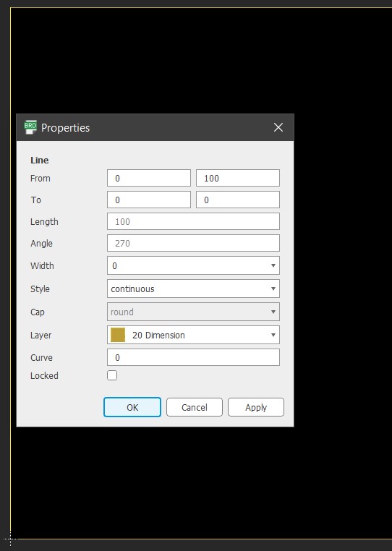Open the Width dropdown

[x=193, y=265]
